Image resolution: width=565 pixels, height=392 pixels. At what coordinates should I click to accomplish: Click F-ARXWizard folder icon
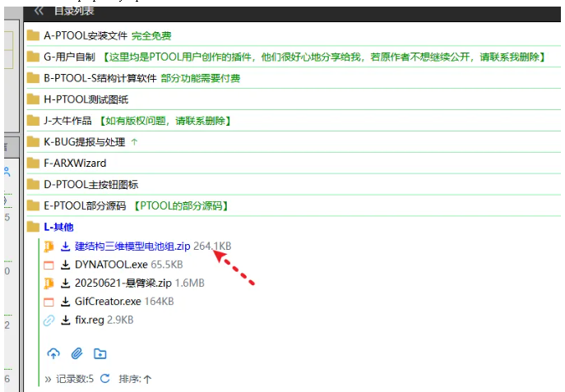33,163
